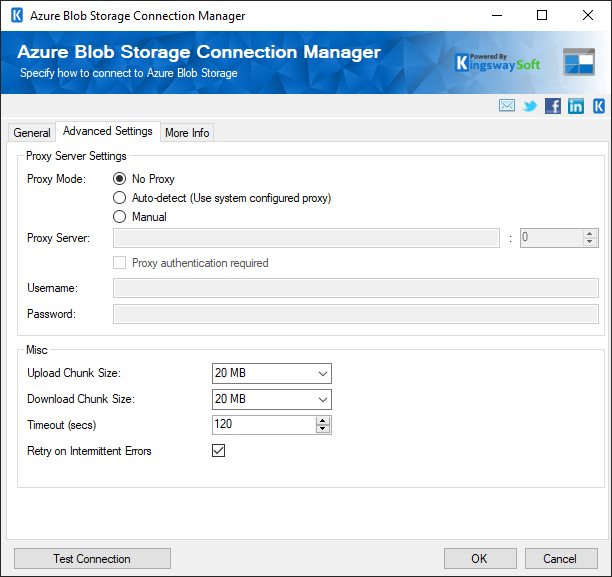Open the Twitter bird icon
This screenshot has height=577, width=612.
(530, 106)
